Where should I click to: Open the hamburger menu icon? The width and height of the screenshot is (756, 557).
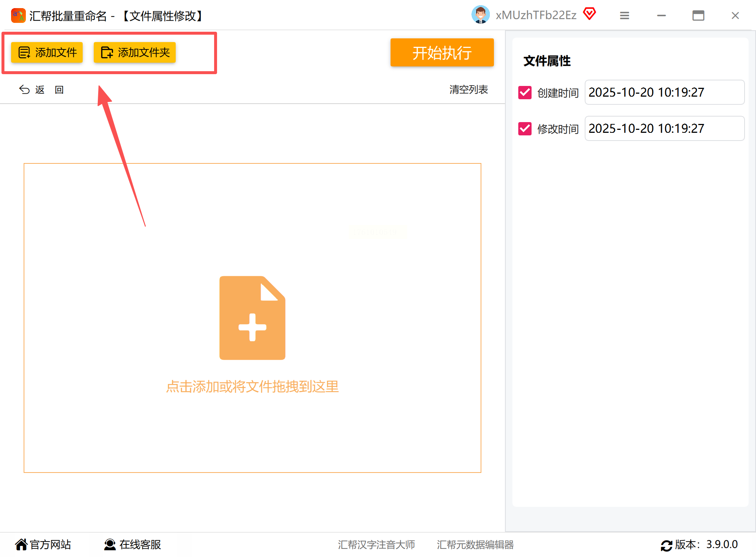624,15
